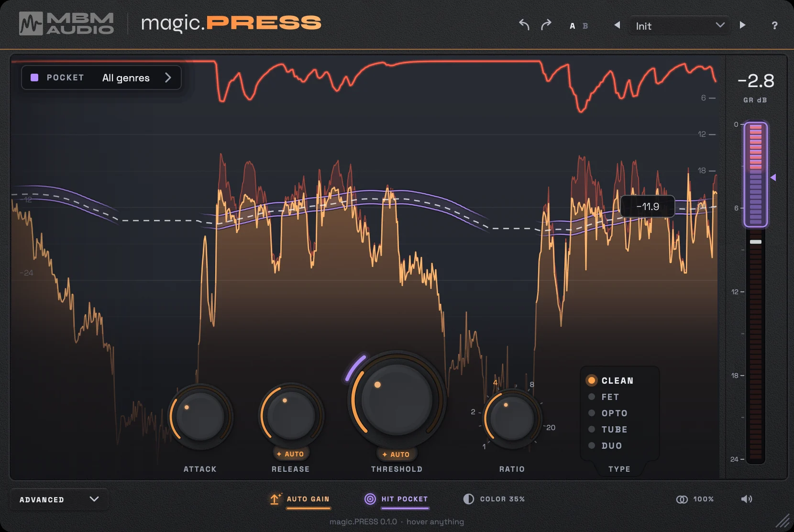The image size is (794, 532).
Task: Click the -2.8 GR dB readout
Action: coord(756,81)
